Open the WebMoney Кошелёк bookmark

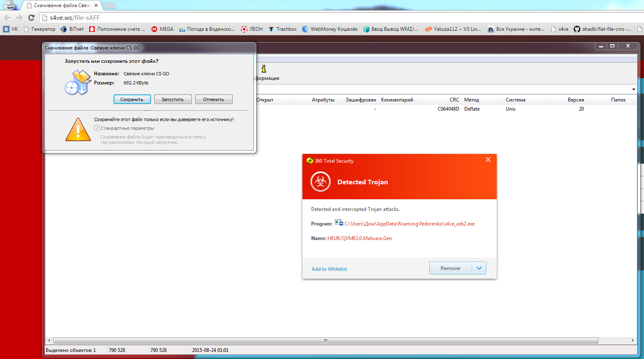click(330, 29)
